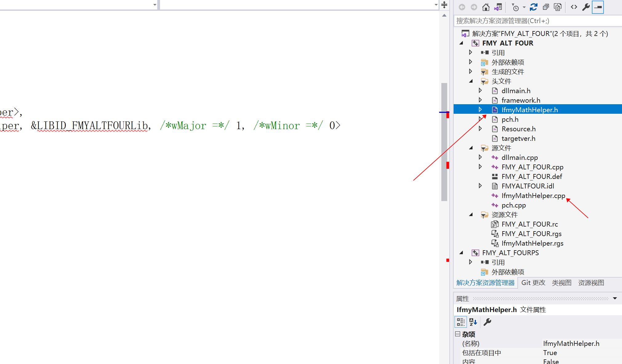Click the 包括在项目中 True value
This screenshot has width=622, height=364.
(550, 353)
